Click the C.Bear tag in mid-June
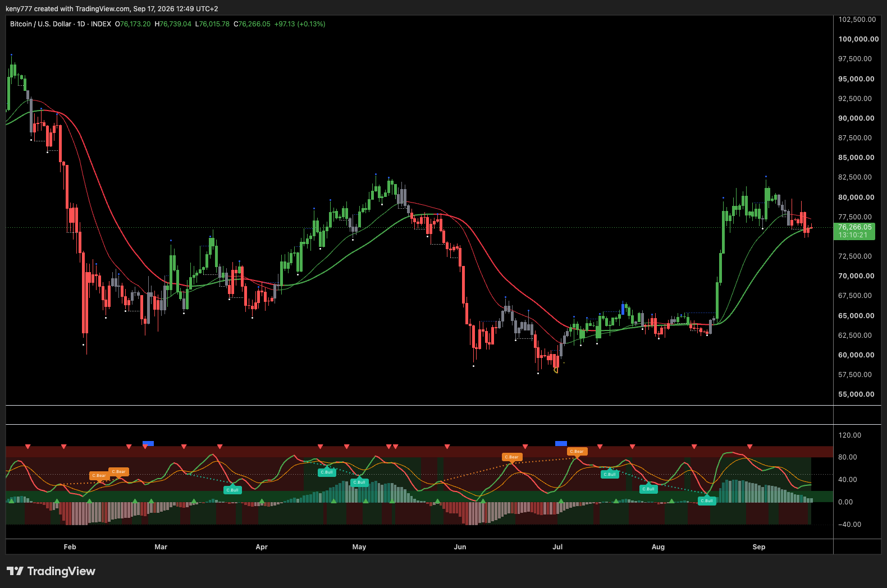 (512, 457)
